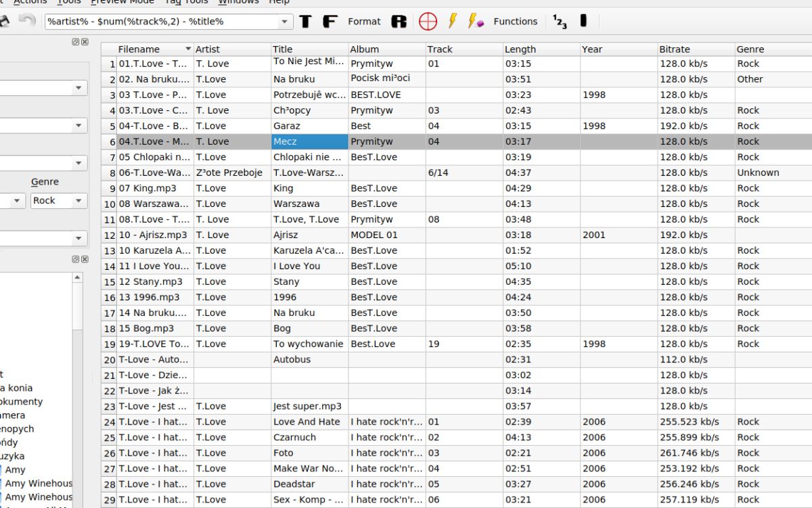Click the sort arrow on Filename column
Screen dimensions: 812x508
pos(188,49)
